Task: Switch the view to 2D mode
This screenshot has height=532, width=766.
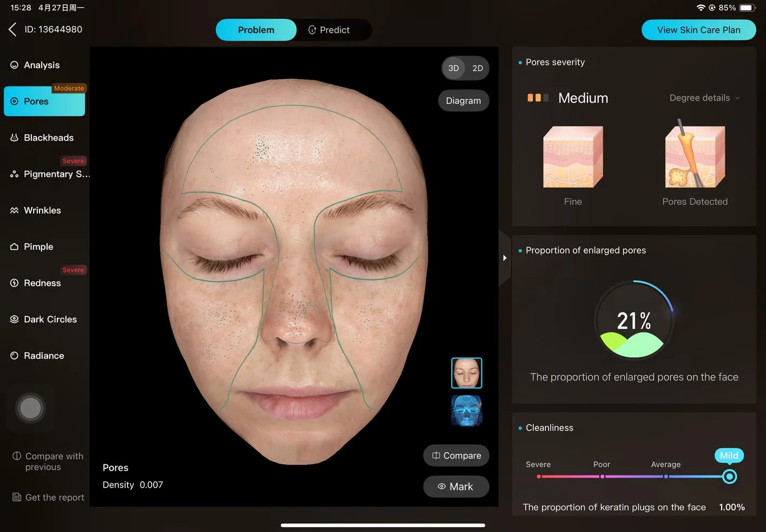Action: pos(478,68)
